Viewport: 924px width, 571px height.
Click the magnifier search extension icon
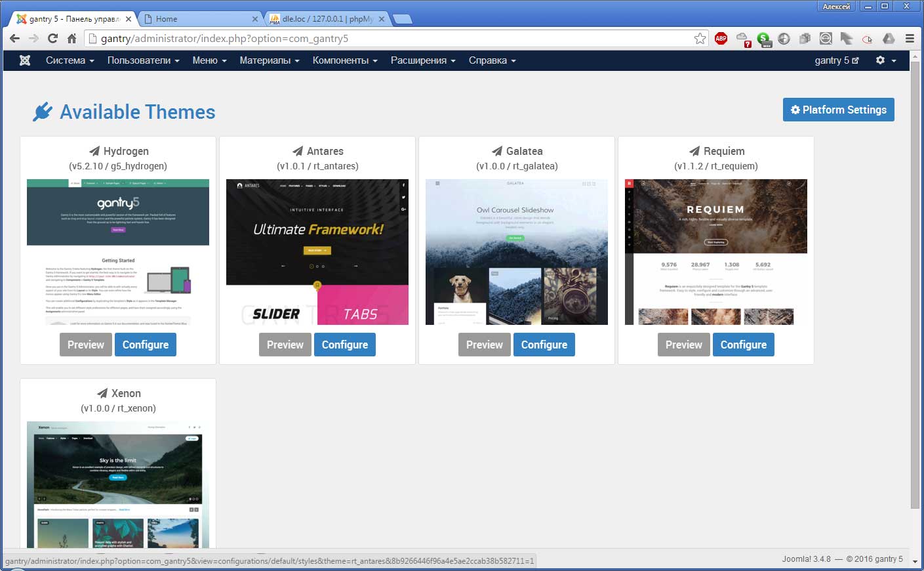pyautogui.click(x=826, y=39)
